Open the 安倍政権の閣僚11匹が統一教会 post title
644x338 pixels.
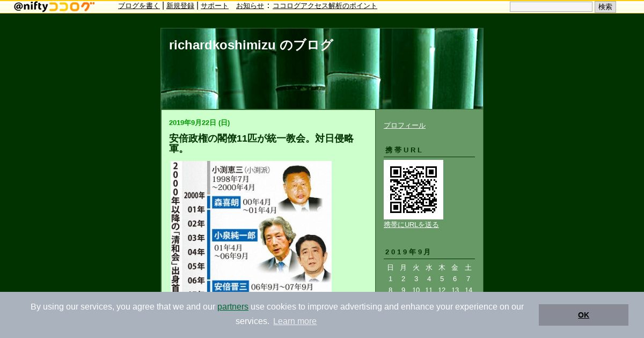click(261, 144)
